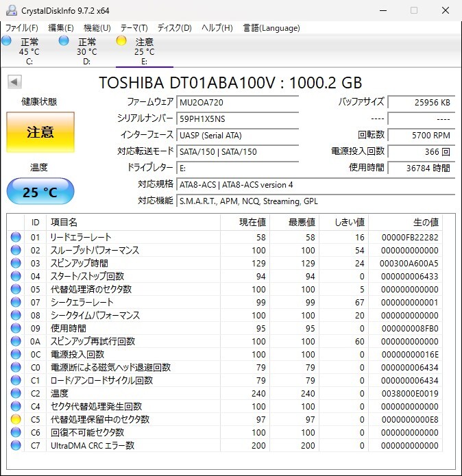
Task: Switch to drive E: 注意 25 °C tab
Action: [x=145, y=51]
